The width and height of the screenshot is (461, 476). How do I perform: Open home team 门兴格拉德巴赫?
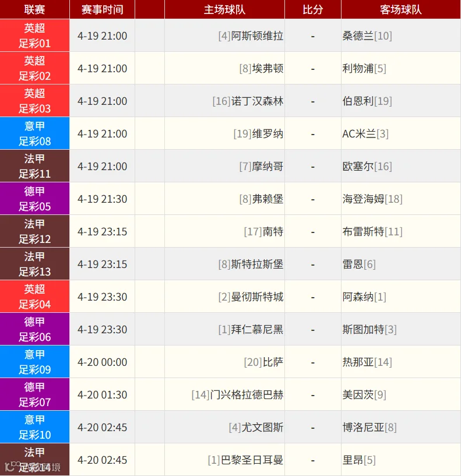coord(247,394)
